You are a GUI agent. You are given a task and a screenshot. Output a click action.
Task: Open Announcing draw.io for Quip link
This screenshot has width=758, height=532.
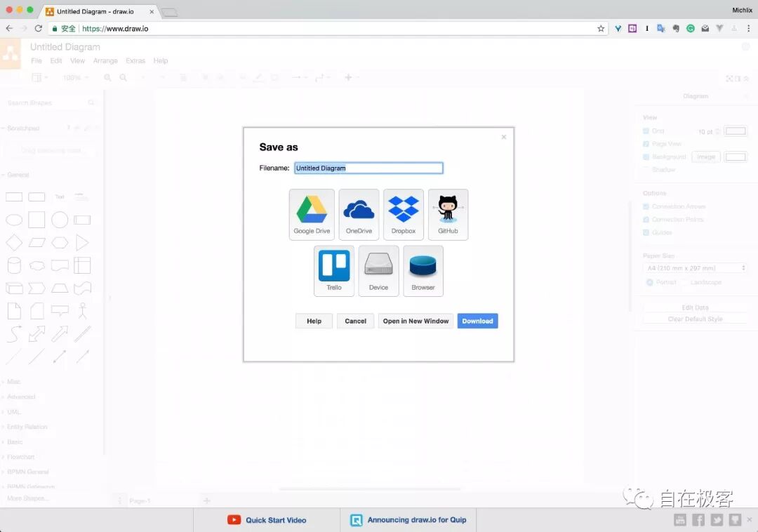click(x=408, y=520)
